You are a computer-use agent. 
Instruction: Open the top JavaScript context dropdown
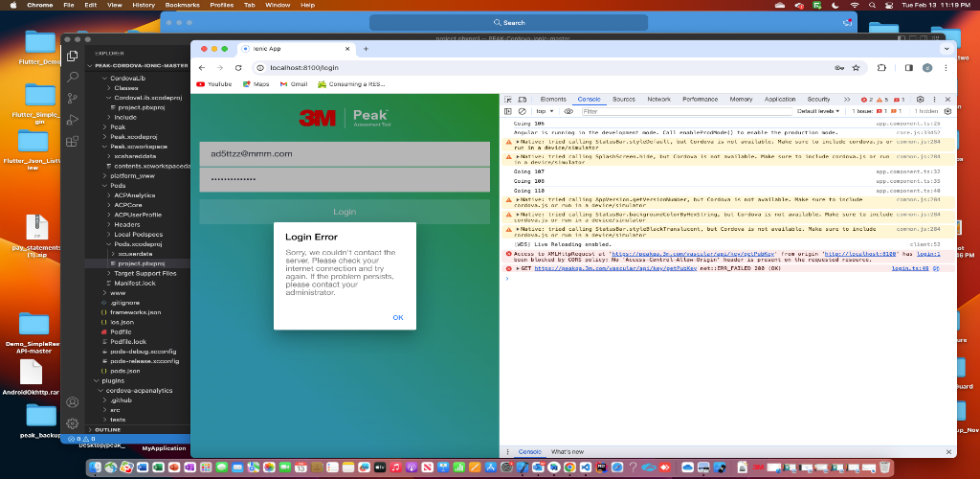(545, 111)
